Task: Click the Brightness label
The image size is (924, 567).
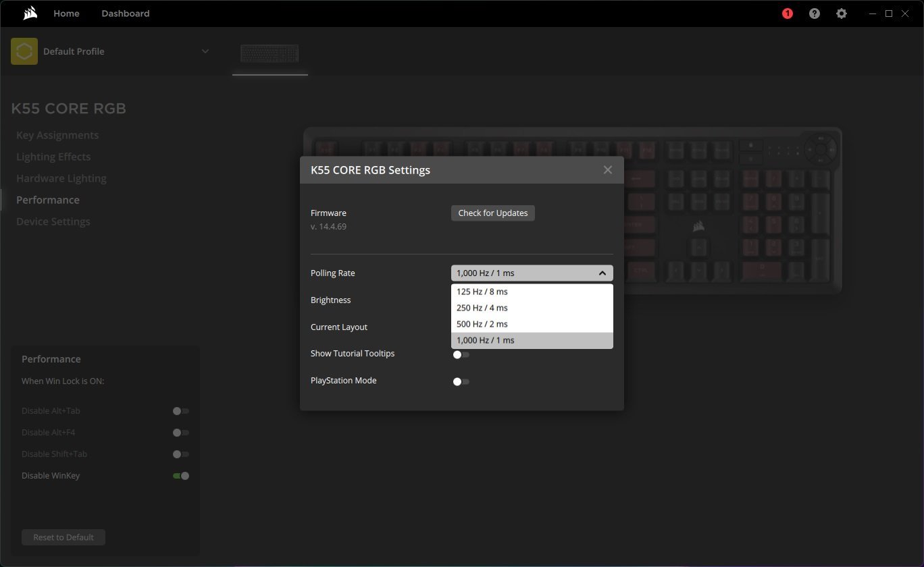Action: (331, 300)
